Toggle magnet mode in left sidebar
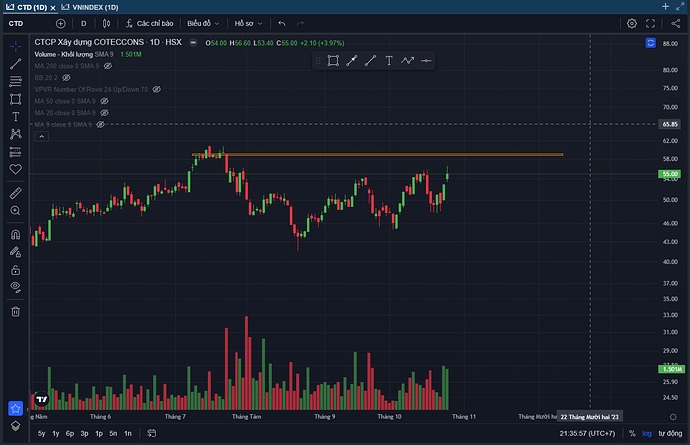690x445 pixels. (15, 234)
